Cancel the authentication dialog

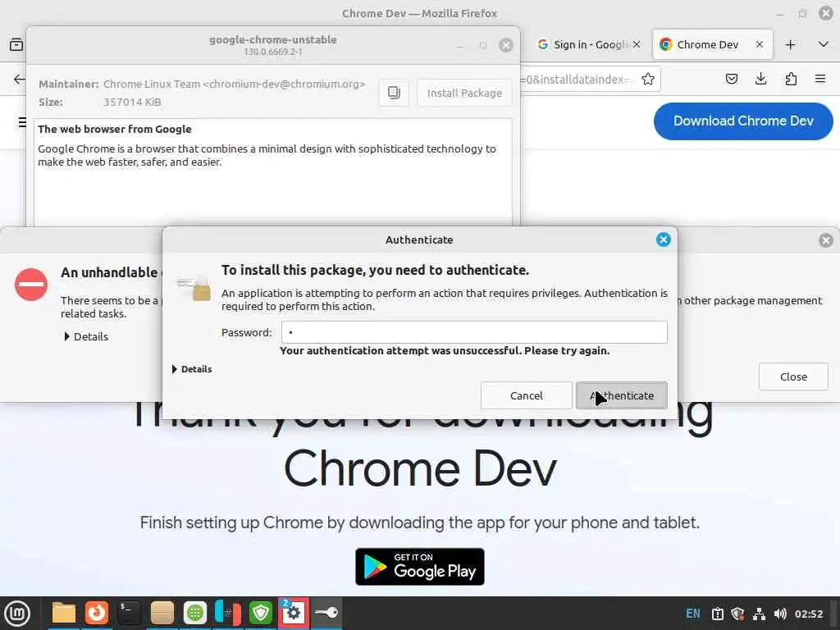tap(526, 395)
